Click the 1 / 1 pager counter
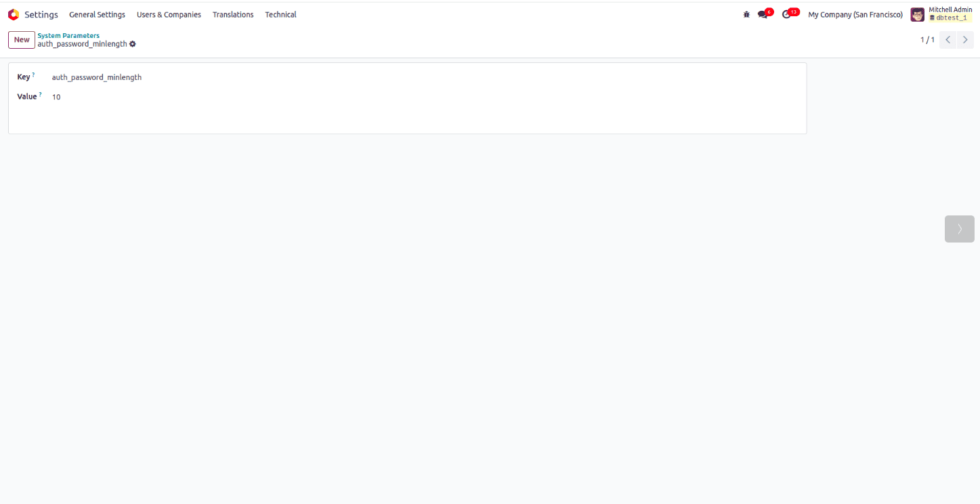This screenshot has height=504, width=980. (x=927, y=40)
